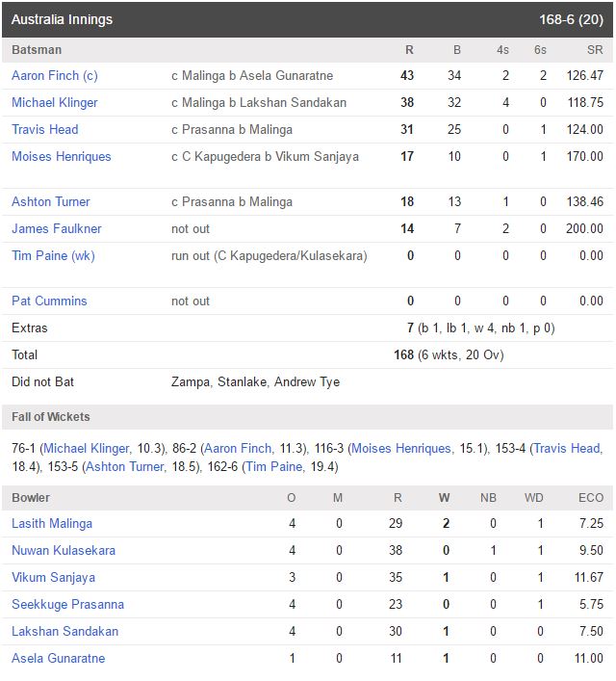The width and height of the screenshot is (616, 681).
Task: Click the Australia Innings header bar
Action: 307,19
